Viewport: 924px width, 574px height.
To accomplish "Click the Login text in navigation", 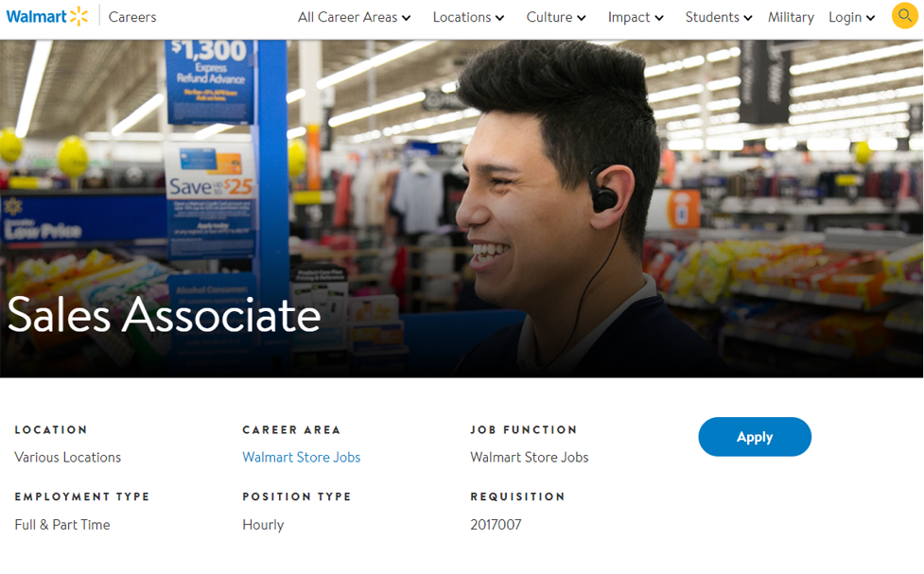I will click(846, 17).
